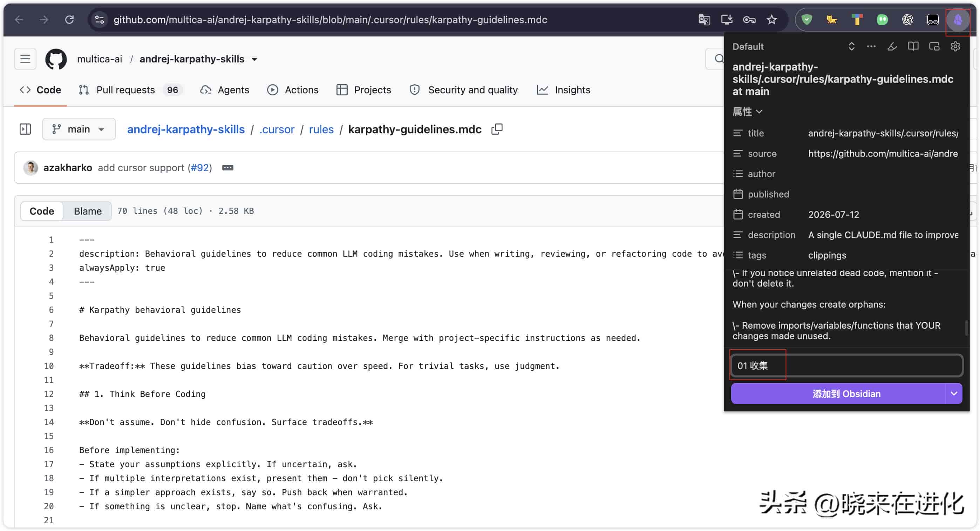Open the black glasses extension icon

pos(933,20)
